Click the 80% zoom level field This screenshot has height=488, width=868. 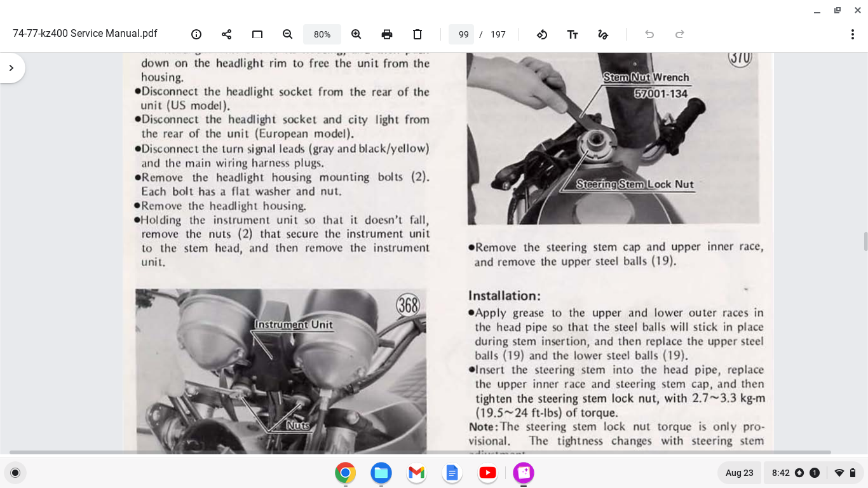322,34
